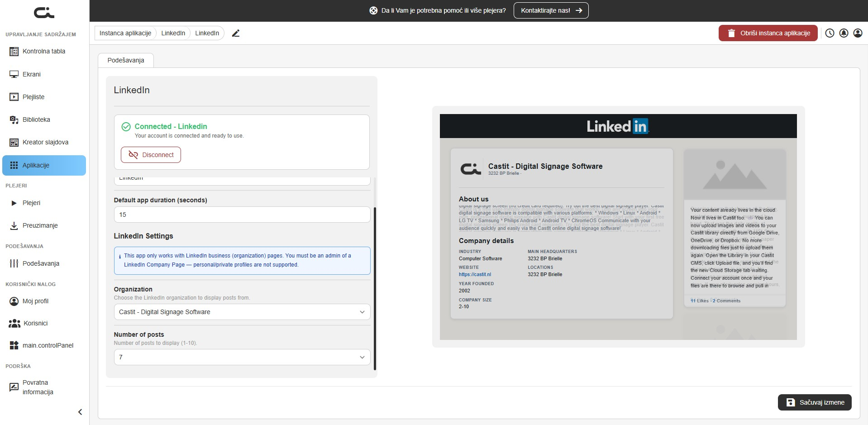The image size is (868, 425).
Task: Click the Plejliste playlist icon
Action: pos(14,97)
